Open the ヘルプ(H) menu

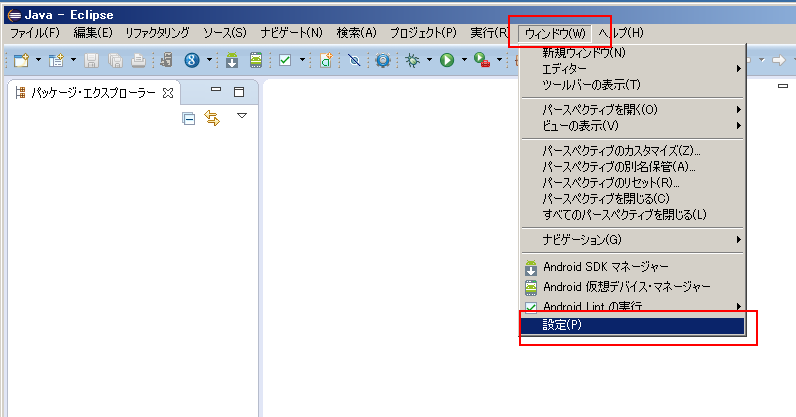620,33
